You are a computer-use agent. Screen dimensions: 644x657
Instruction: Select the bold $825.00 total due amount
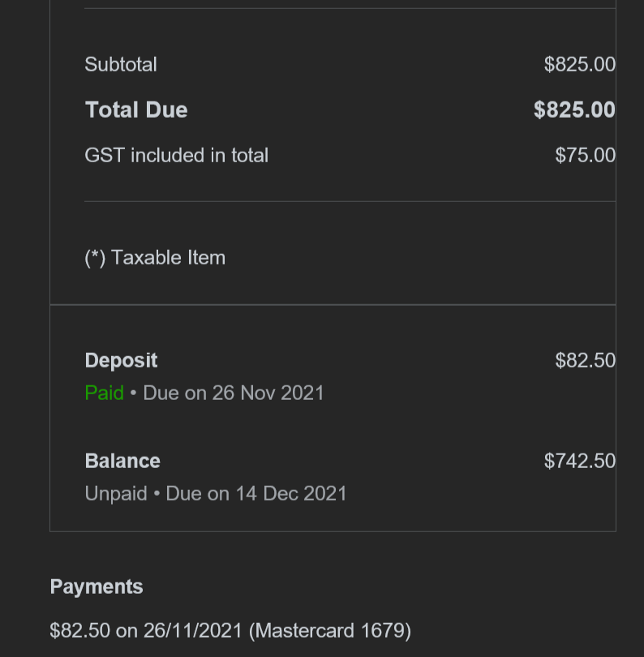[574, 110]
